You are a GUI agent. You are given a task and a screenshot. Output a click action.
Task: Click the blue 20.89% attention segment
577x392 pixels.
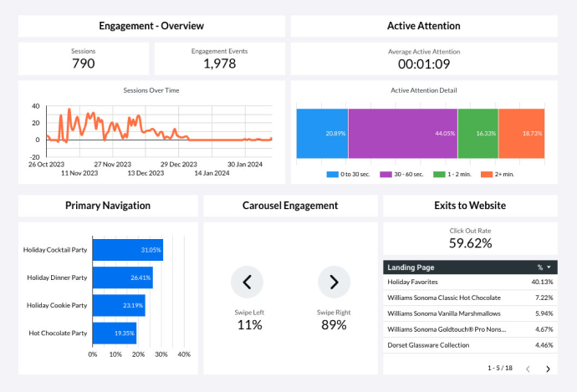coord(322,133)
